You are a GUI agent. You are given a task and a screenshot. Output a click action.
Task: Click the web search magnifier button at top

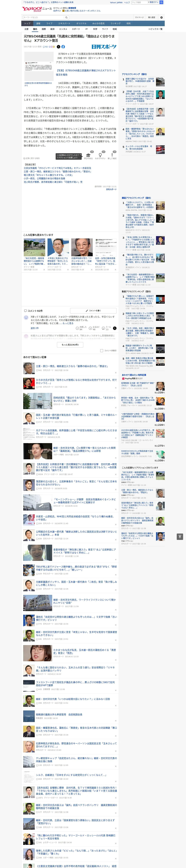tap(161, 2)
